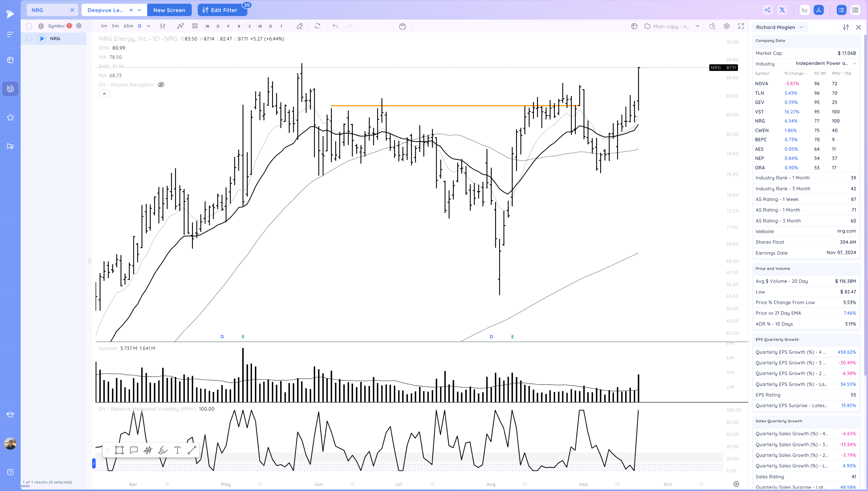Check the select-all symbols checkbox
This screenshot has width=868, height=491.
[x=29, y=26]
